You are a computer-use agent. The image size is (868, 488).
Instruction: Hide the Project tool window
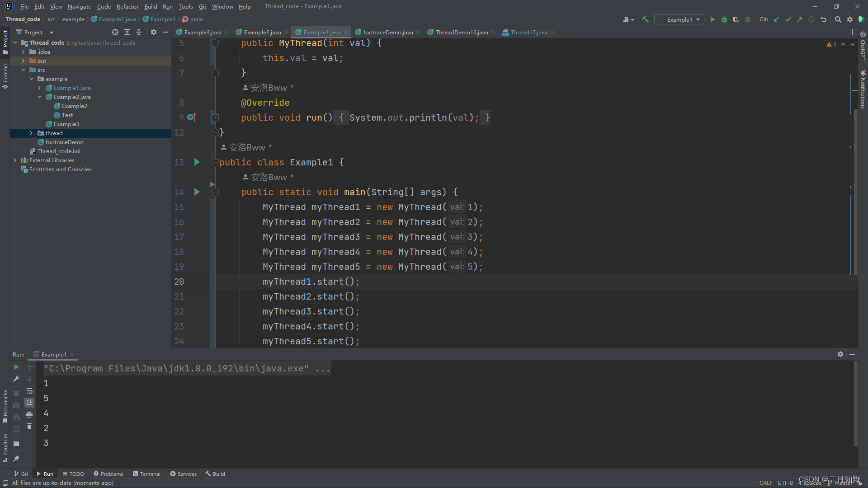click(165, 32)
